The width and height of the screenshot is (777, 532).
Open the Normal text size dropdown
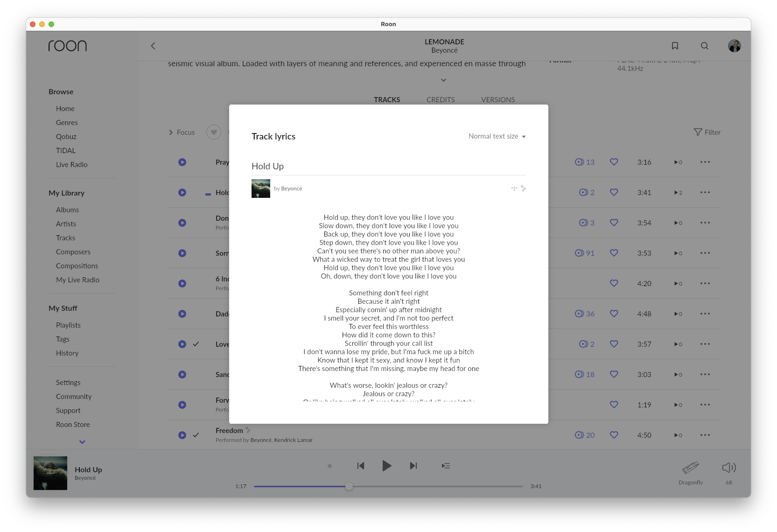[497, 136]
